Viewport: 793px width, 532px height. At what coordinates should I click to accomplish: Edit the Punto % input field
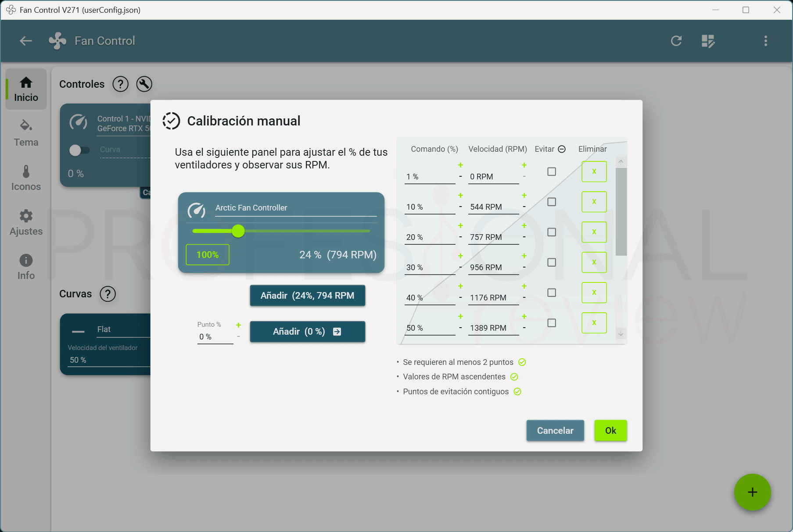coord(215,337)
